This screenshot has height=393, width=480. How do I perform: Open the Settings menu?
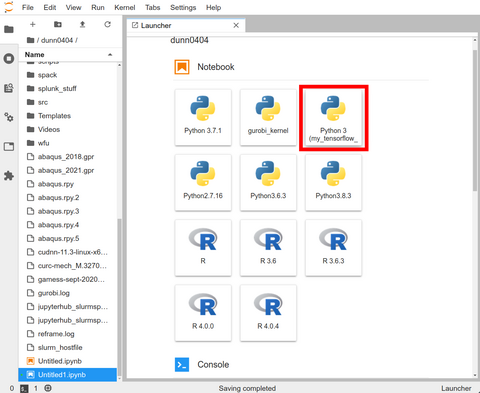click(x=183, y=7)
